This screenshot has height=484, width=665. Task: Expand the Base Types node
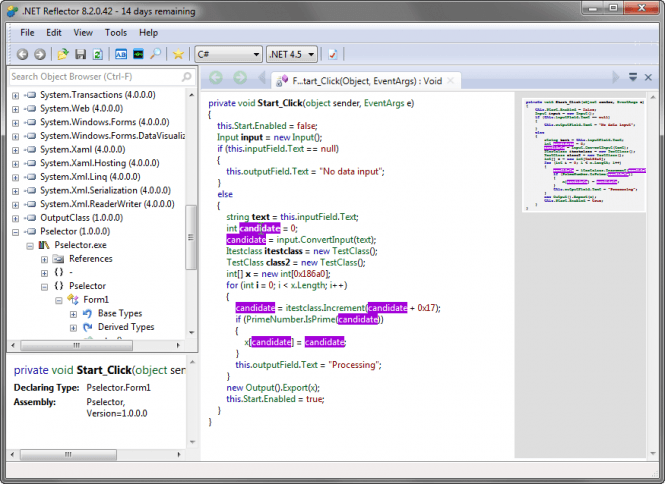(x=73, y=314)
